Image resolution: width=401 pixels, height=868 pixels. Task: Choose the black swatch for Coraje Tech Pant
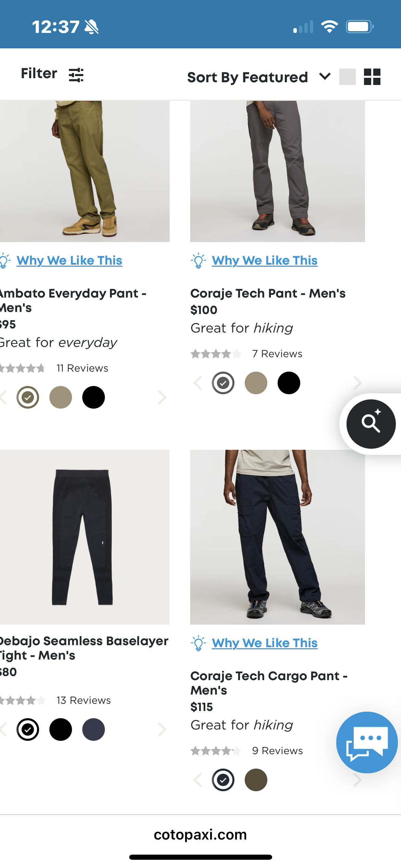coord(289,383)
